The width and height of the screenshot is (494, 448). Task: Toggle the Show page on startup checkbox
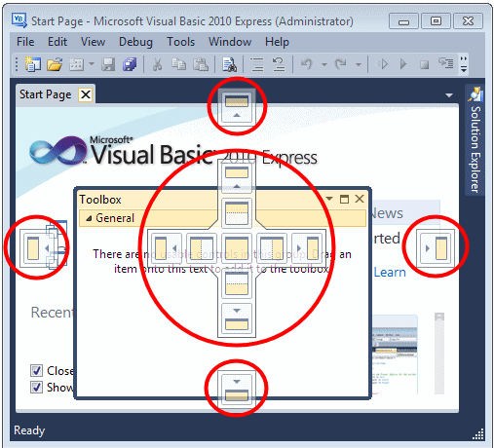point(36,387)
